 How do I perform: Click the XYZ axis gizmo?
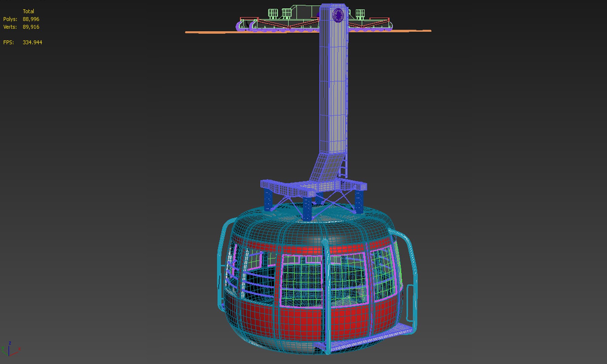click(11, 349)
